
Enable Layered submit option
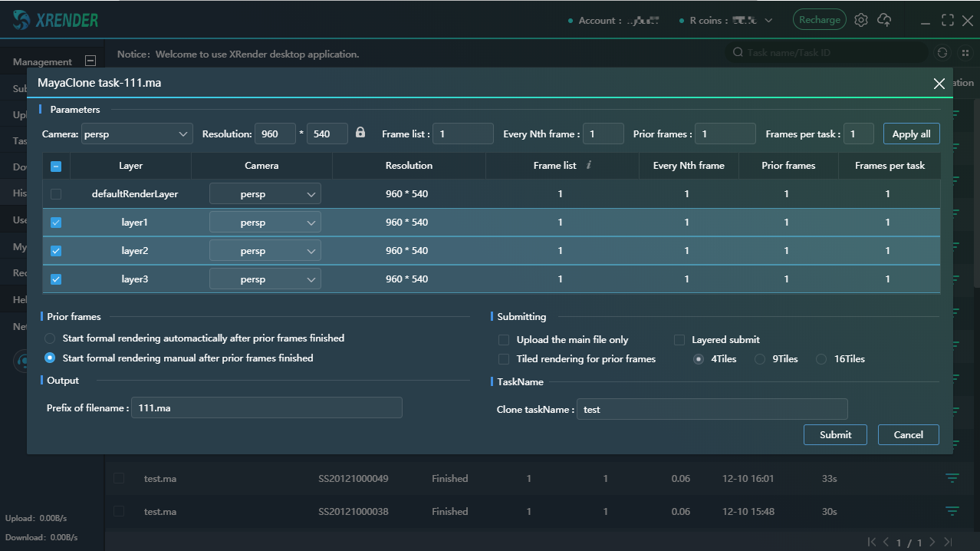679,340
